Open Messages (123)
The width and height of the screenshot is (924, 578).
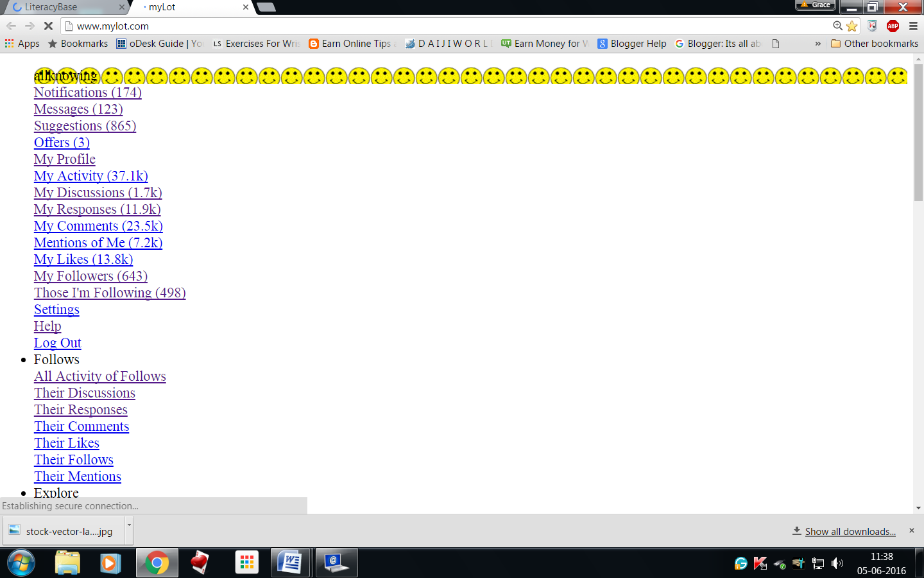78,109
